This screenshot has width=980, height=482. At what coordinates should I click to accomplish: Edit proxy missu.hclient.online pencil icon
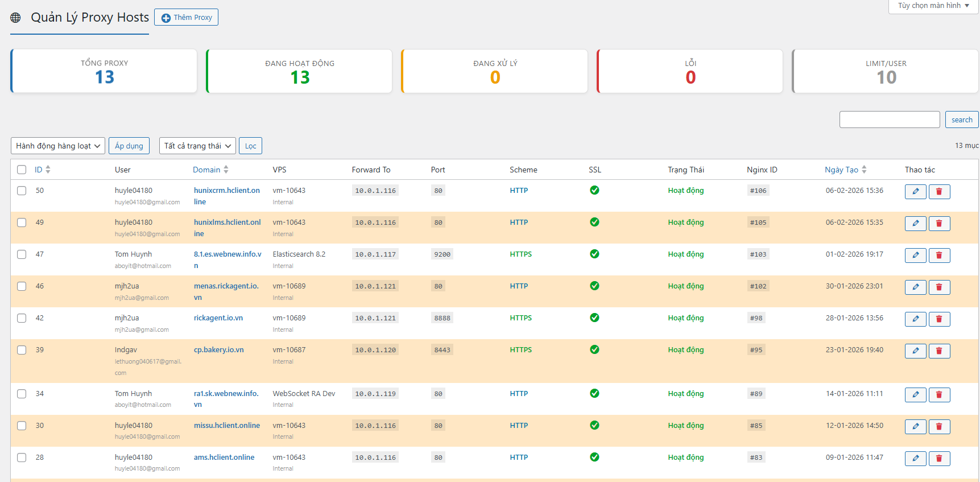pyautogui.click(x=915, y=427)
